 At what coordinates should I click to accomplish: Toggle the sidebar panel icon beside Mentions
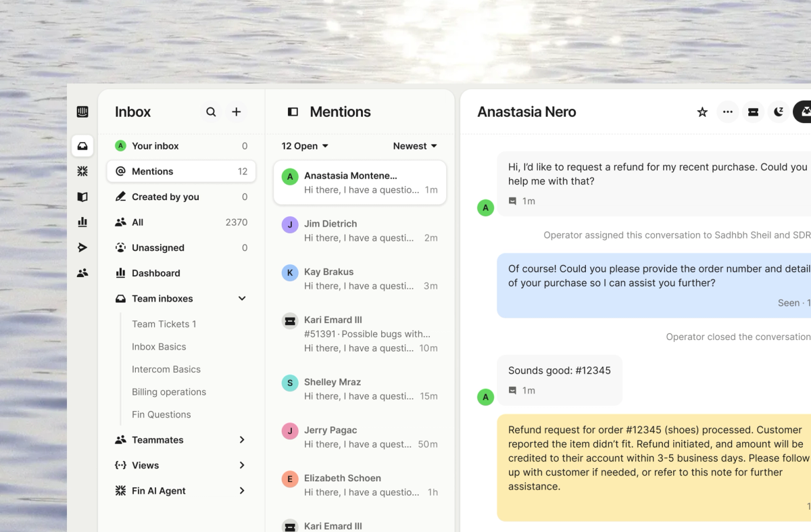pyautogui.click(x=293, y=112)
